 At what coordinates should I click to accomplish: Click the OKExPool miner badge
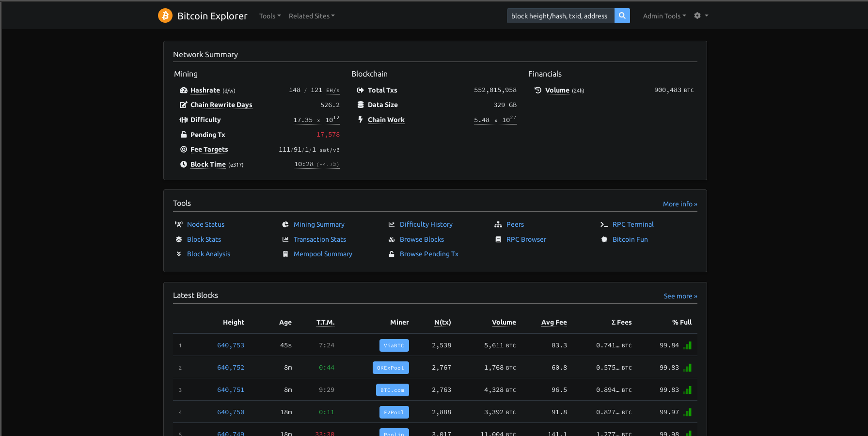coord(391,368)
